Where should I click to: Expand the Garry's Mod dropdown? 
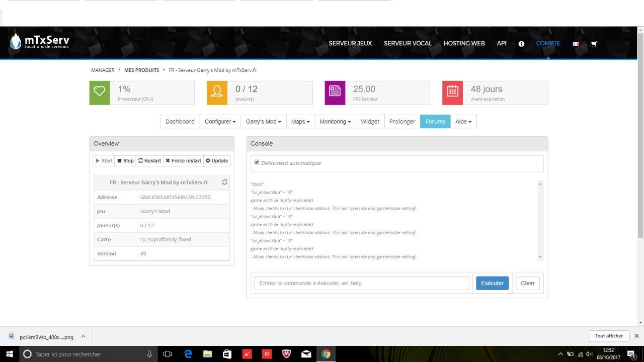263,122
